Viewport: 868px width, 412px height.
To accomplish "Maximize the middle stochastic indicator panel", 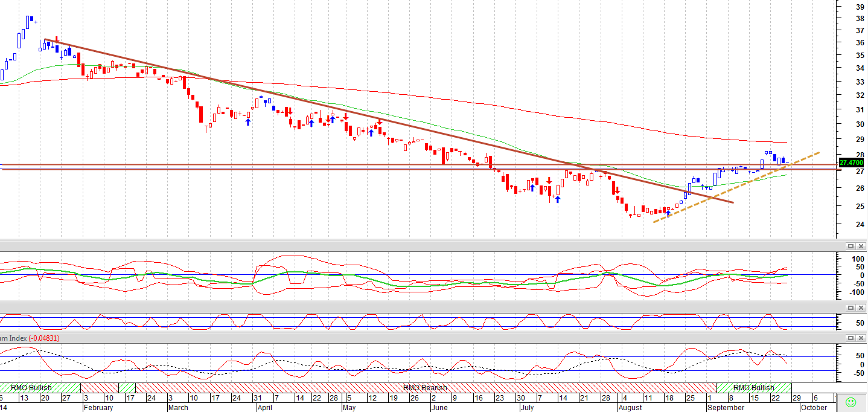I will (851, 308).
